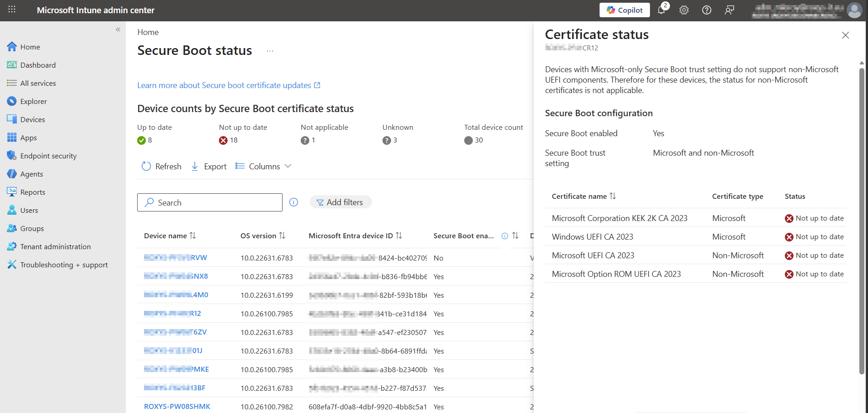
Task: Click the search info icon
Action: [x=294, y=202]
